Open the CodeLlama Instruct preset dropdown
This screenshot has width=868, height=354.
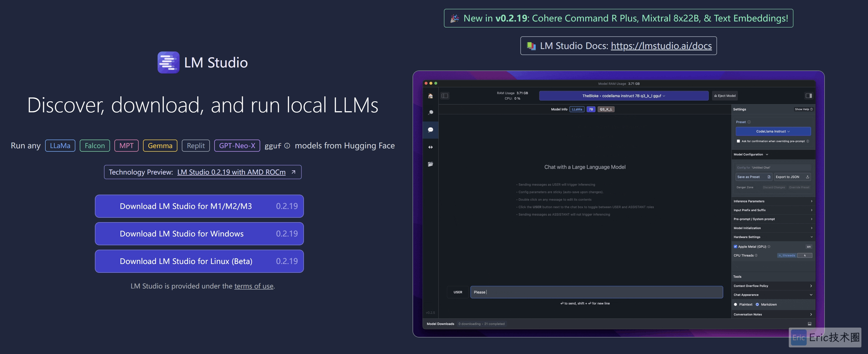coord(773,132)
